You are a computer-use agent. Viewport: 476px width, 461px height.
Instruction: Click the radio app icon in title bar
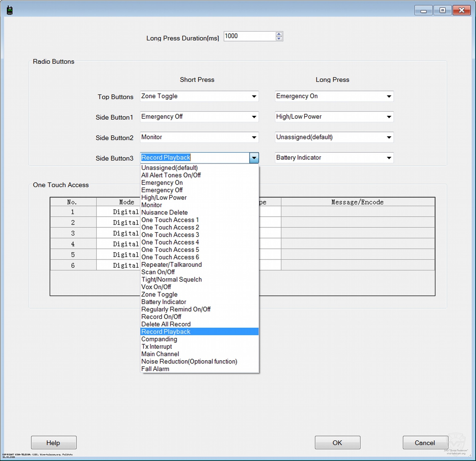(x=10, y=10)
